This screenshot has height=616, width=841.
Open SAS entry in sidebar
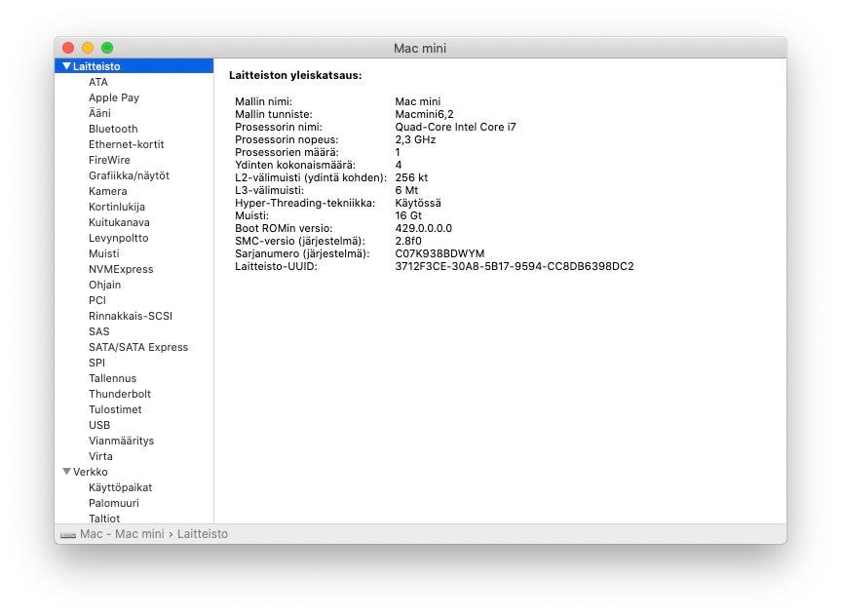point(98,331)
